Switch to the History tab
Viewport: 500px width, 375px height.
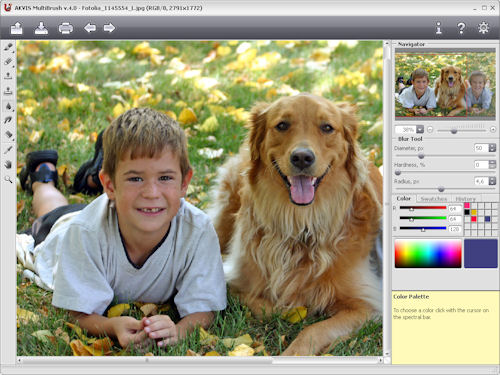tap(465, 199)
